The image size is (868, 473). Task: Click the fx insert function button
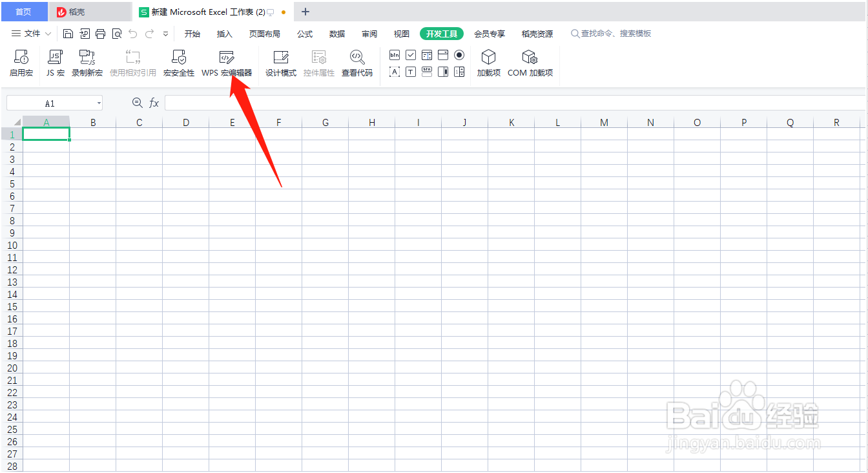[154, 103]
